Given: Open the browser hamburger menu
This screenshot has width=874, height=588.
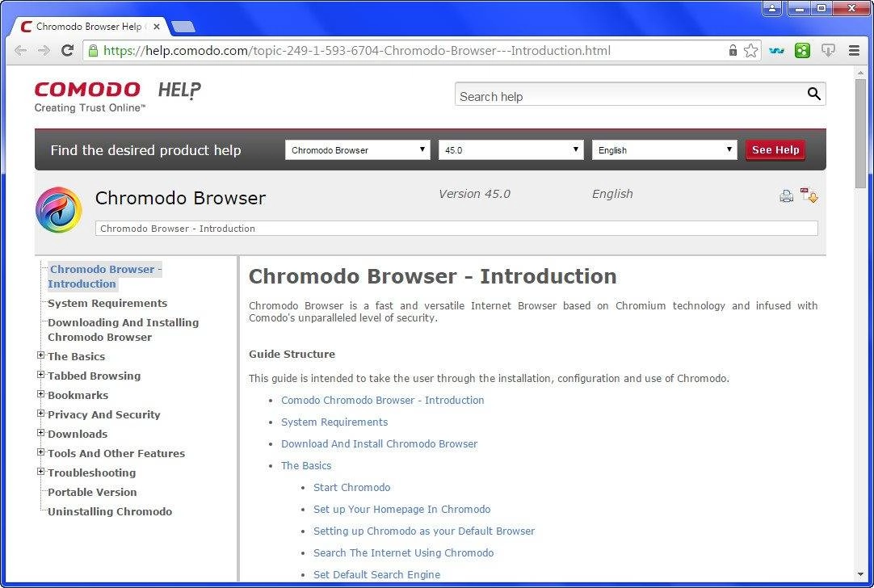Looking at the screenshot, I should pos(854,51).
